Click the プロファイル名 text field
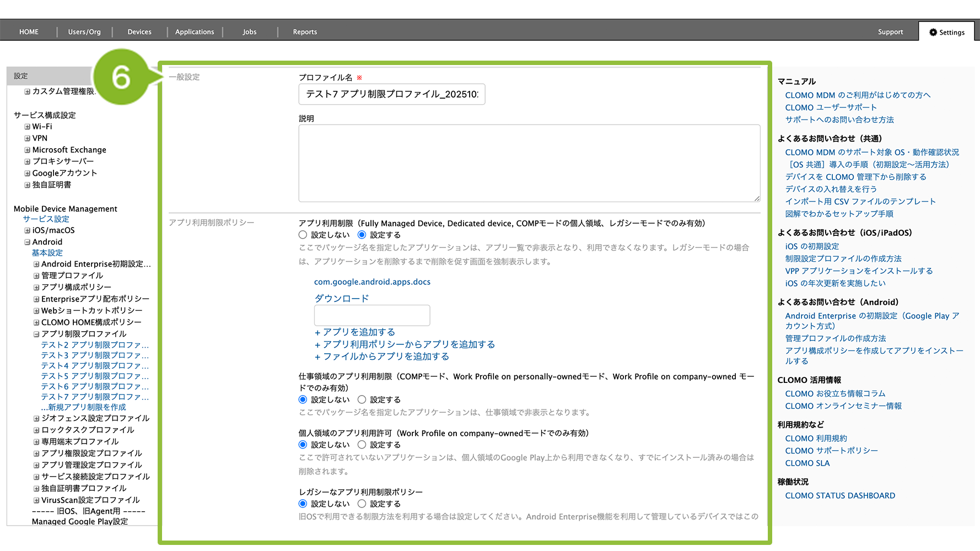This screenshot has height=551, width=980. (391, 94)
